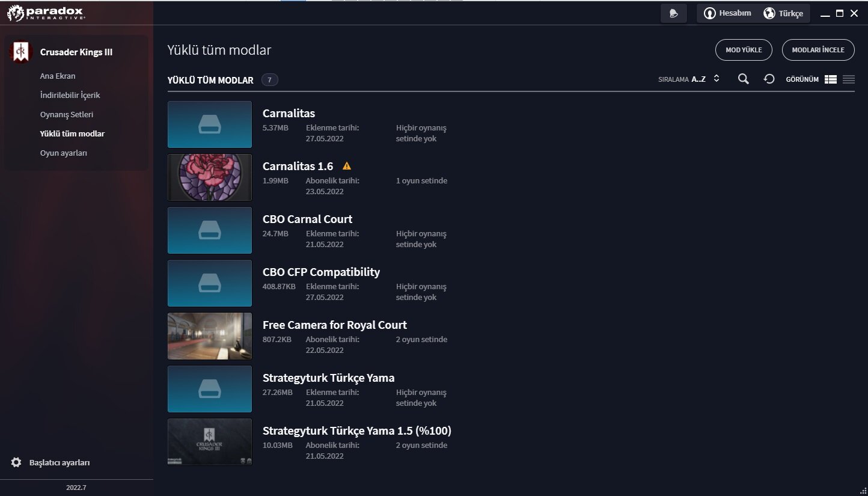
Task: Refresh the mod list with reload icon
Action: [x=769, y=79]
